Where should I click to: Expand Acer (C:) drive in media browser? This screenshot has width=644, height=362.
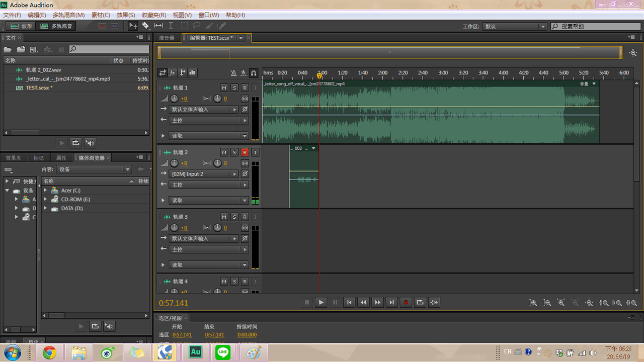(45, 191)
